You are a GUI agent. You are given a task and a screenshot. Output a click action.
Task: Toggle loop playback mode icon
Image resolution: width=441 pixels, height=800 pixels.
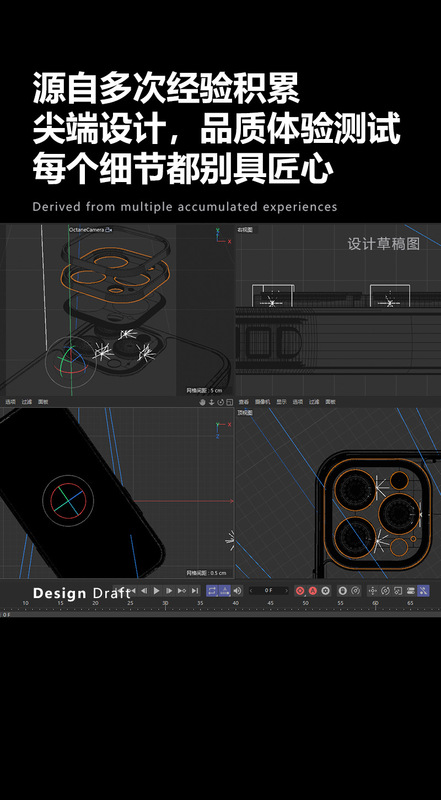[212, 591]
